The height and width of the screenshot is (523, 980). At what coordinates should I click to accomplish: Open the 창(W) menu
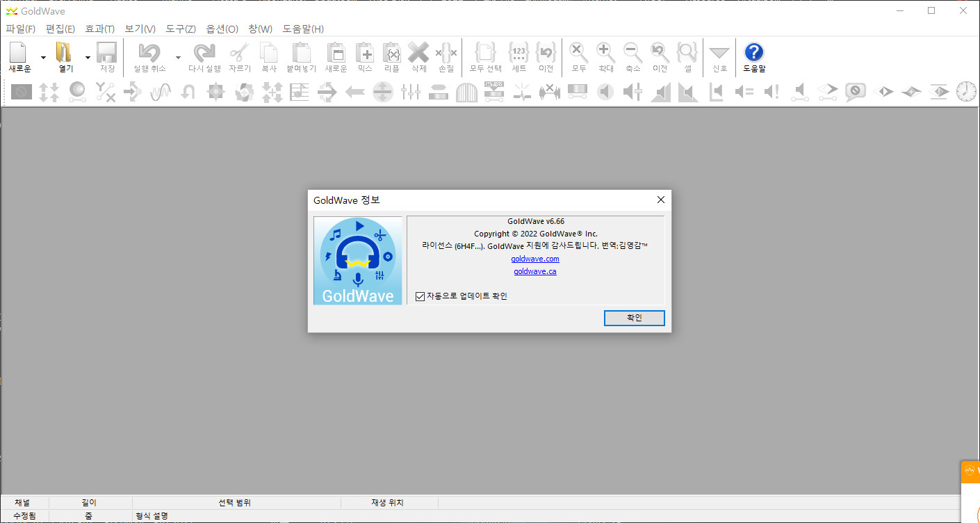point(261,29)
